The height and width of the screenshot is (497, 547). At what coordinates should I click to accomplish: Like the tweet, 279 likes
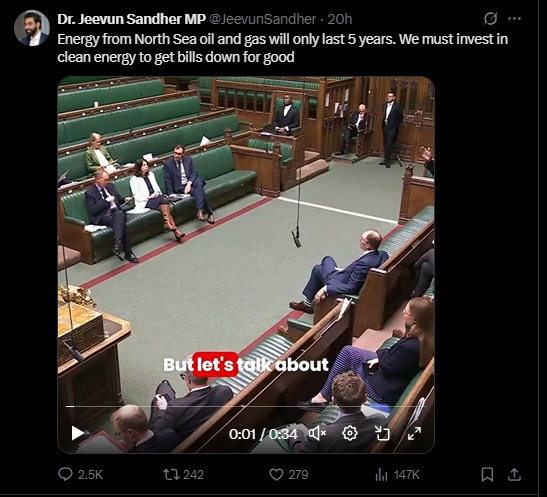click(x=289, y=475)
